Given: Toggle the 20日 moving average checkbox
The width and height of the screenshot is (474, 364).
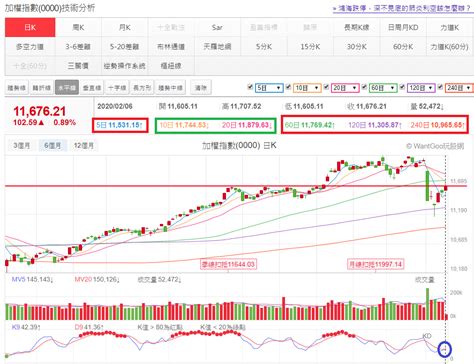Looking at the screenshot, I should point(326,87).
